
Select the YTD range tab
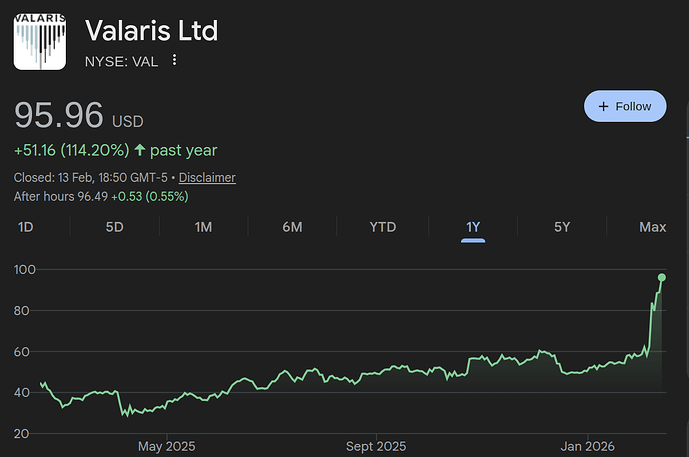(383, 227)
